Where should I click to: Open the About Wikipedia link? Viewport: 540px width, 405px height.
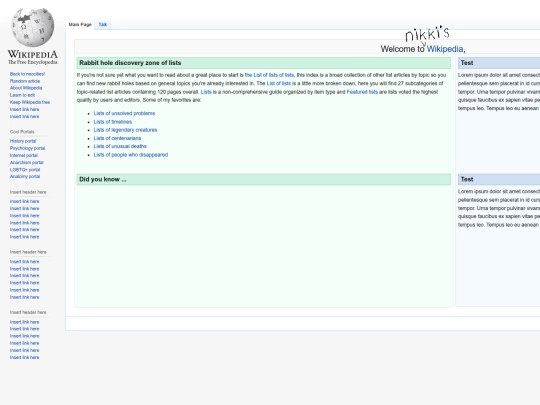[x=26, y=88]
